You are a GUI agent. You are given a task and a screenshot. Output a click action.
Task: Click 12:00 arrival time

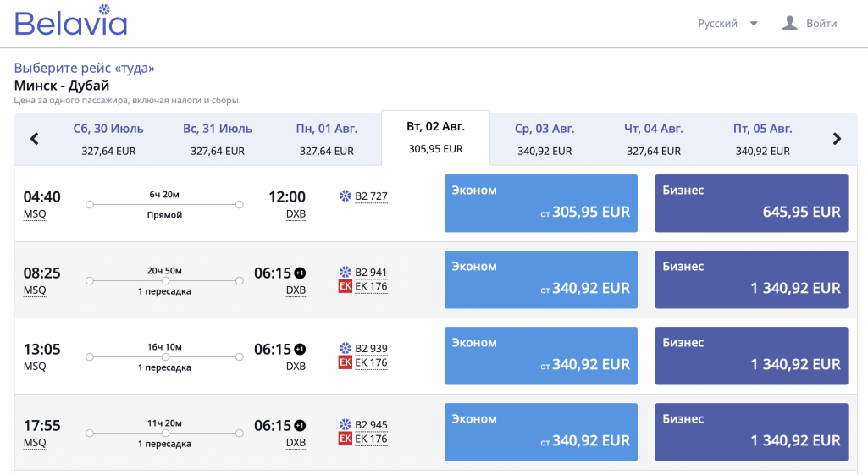[287, 197]
